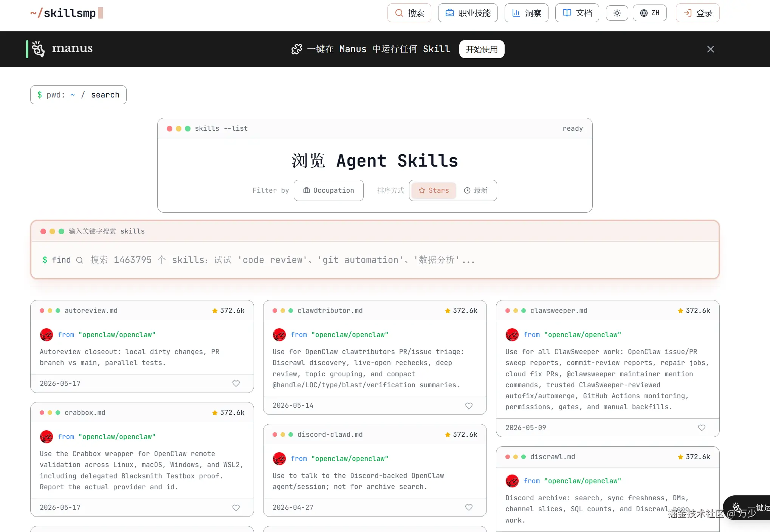Favorite the autoreview.md skill with heart
This screenshot has height=532, width=770.
236,384
